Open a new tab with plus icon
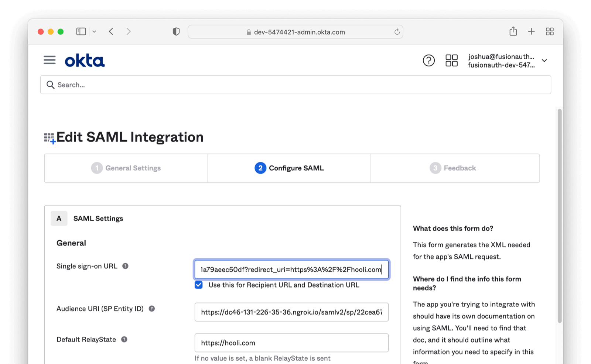This screenshot has width=591, height=364. tap(531, 32)
